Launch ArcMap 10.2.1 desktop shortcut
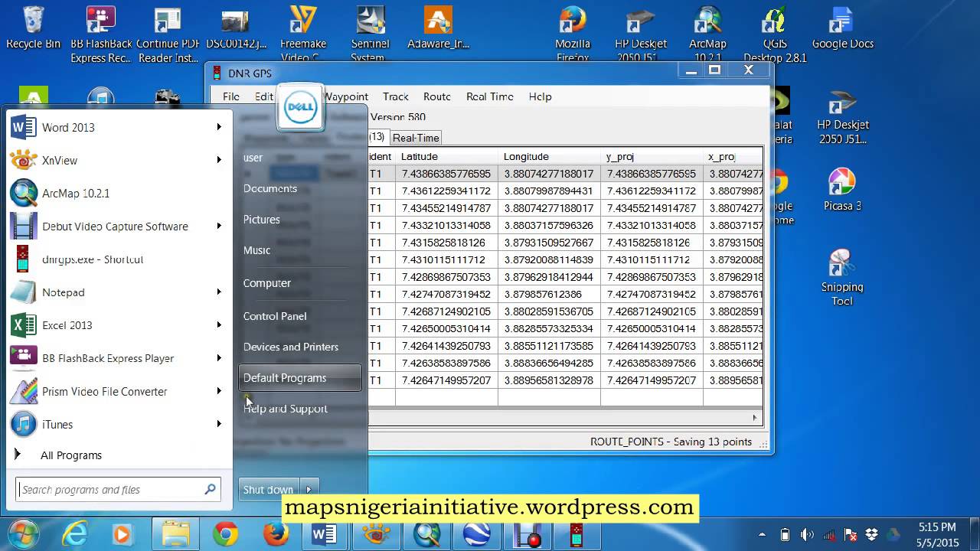 [x=707, y=34]
